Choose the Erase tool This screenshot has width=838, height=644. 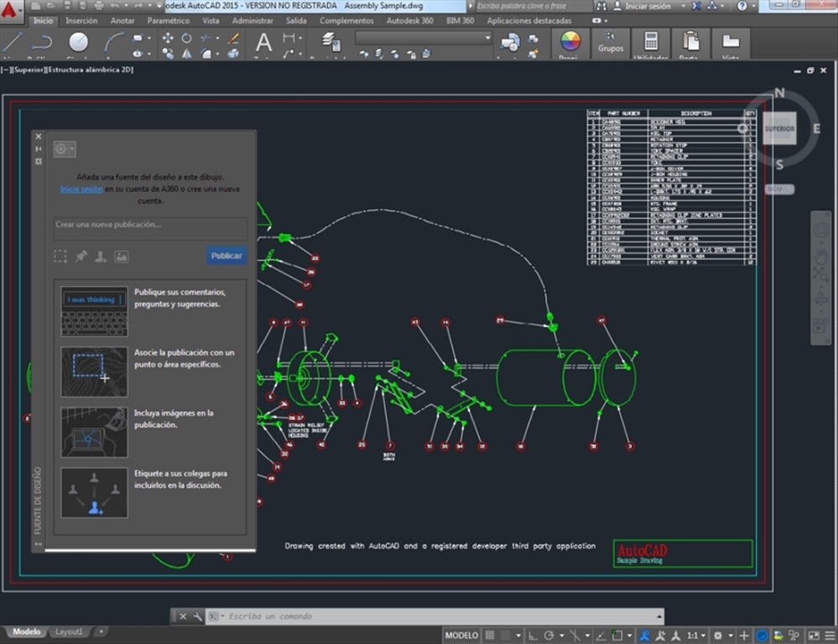pyautogui.click(x=233, y=38)
